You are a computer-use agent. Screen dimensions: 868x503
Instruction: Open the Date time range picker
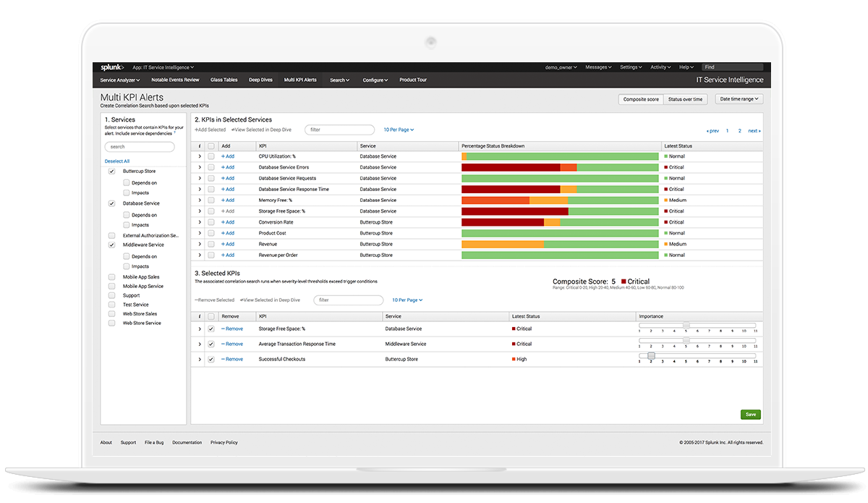click(739, 99)
